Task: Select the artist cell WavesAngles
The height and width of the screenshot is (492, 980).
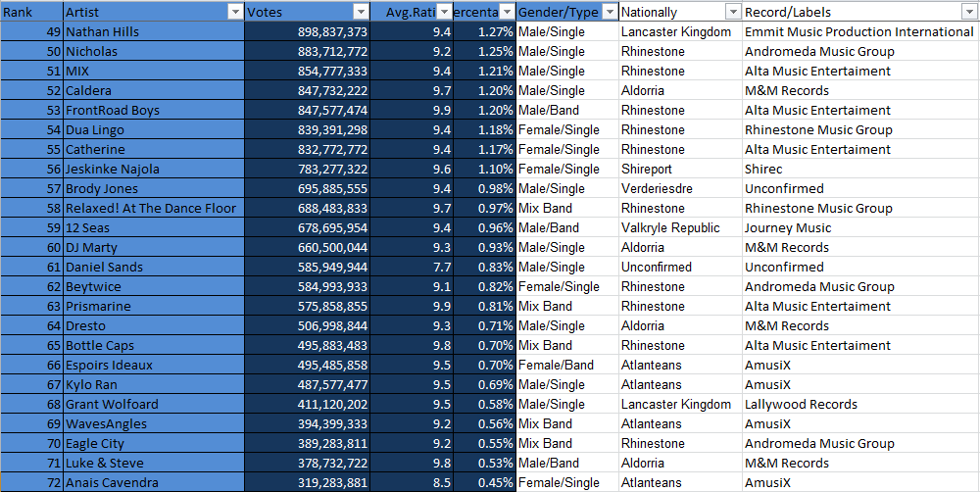Action: pyautogui.click(x=153, y=423)
